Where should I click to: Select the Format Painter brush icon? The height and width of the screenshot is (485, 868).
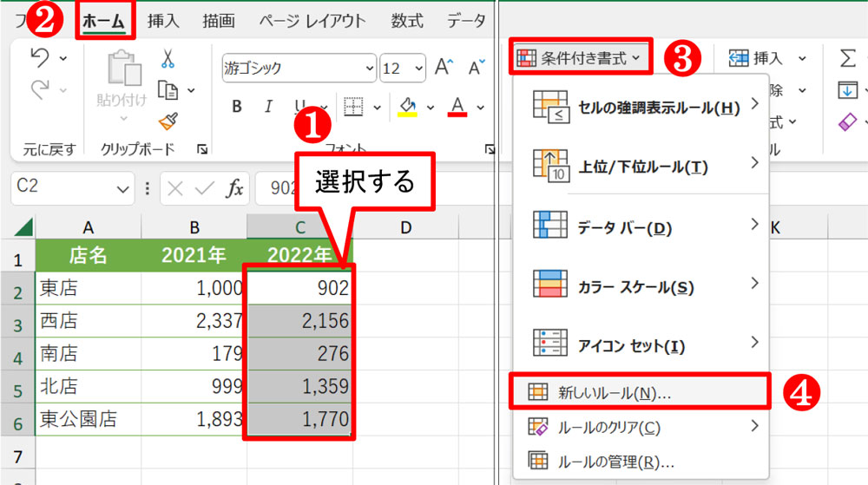(168, 121)
